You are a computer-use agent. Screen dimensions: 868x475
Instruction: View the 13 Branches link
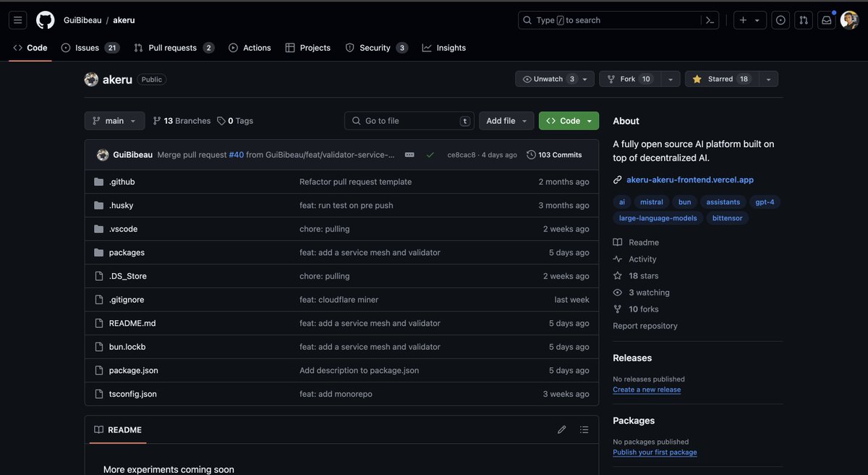click(182, 121)
